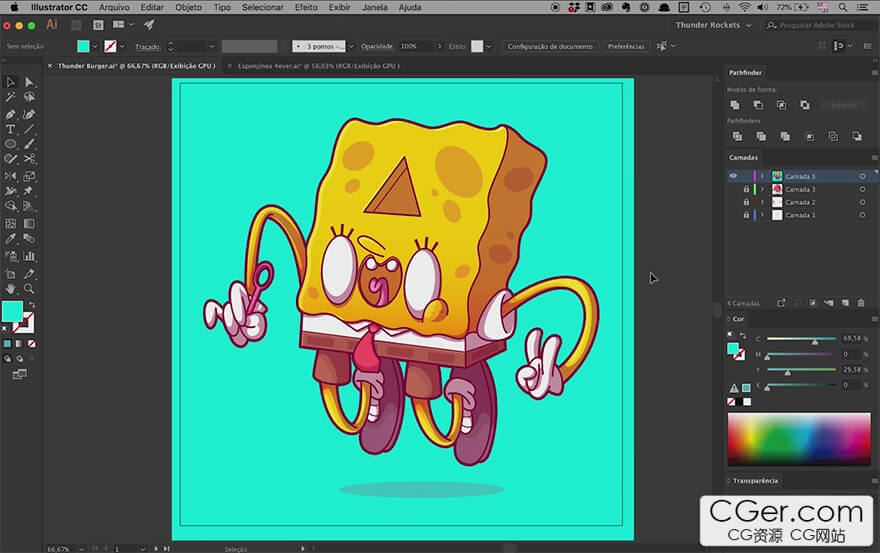Select the Zoom tool in toolbox
Image resolution: width=880 pixels, height=553 pixels.
tap(29, 289)
